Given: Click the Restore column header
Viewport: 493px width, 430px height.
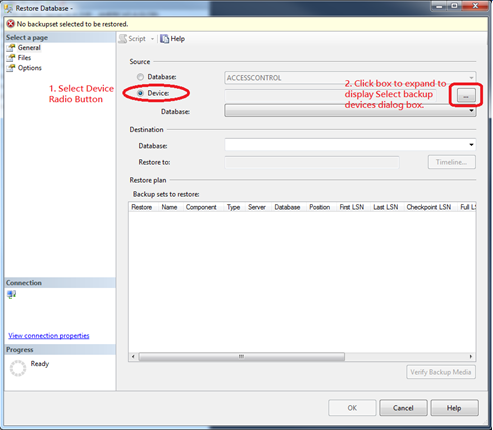Looking at the screenshot, I should (142, 207).
